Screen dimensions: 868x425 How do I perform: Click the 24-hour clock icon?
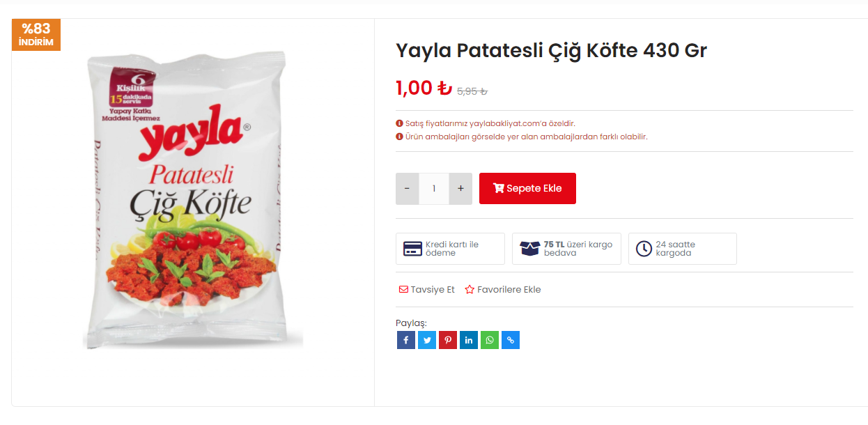tap(644, 249)
